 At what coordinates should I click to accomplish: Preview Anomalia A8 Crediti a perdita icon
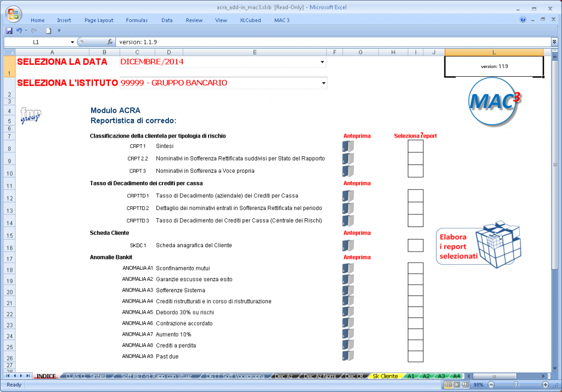point(348,345)
